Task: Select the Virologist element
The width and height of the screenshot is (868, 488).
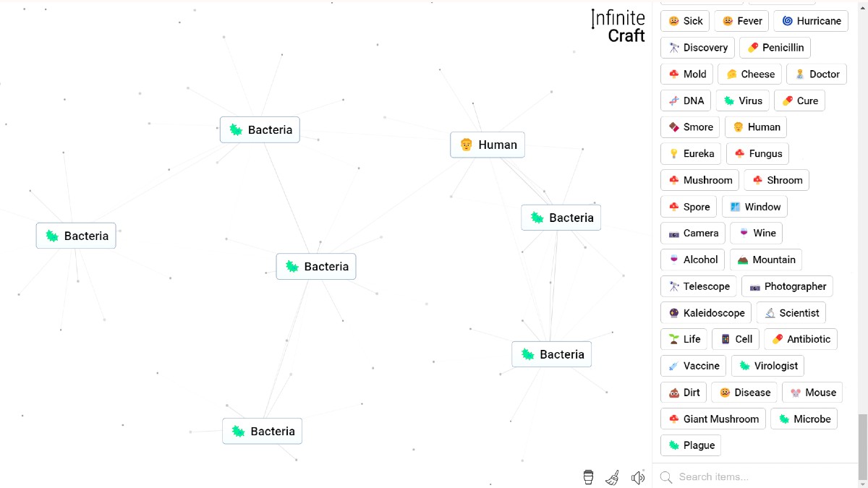Action: [x=767, y=366]
